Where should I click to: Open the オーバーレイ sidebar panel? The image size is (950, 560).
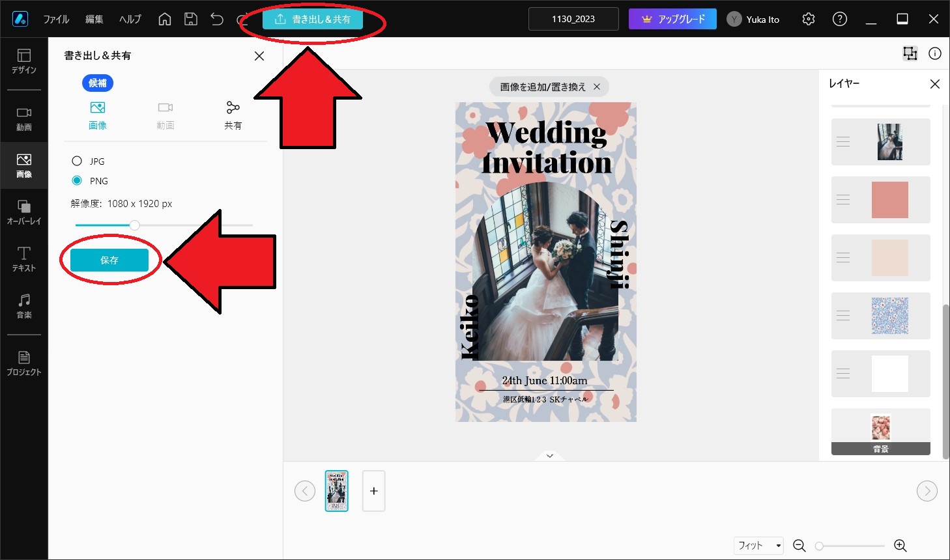[x=23, y=212]
